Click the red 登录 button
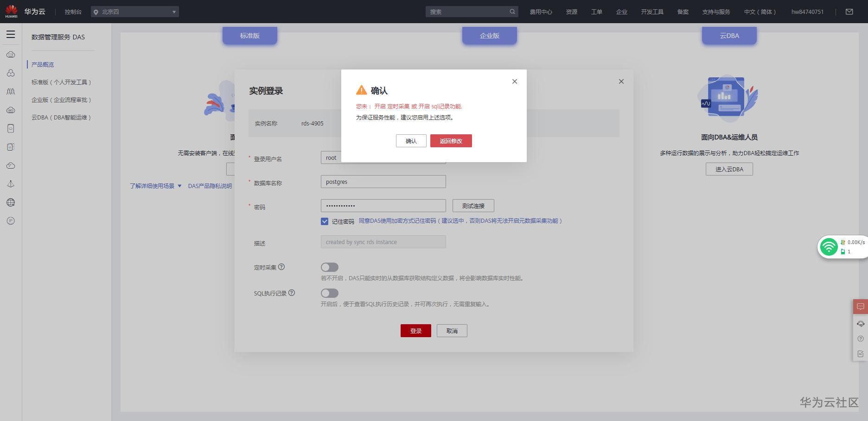The image size is (868, 421). pos(416,331)
